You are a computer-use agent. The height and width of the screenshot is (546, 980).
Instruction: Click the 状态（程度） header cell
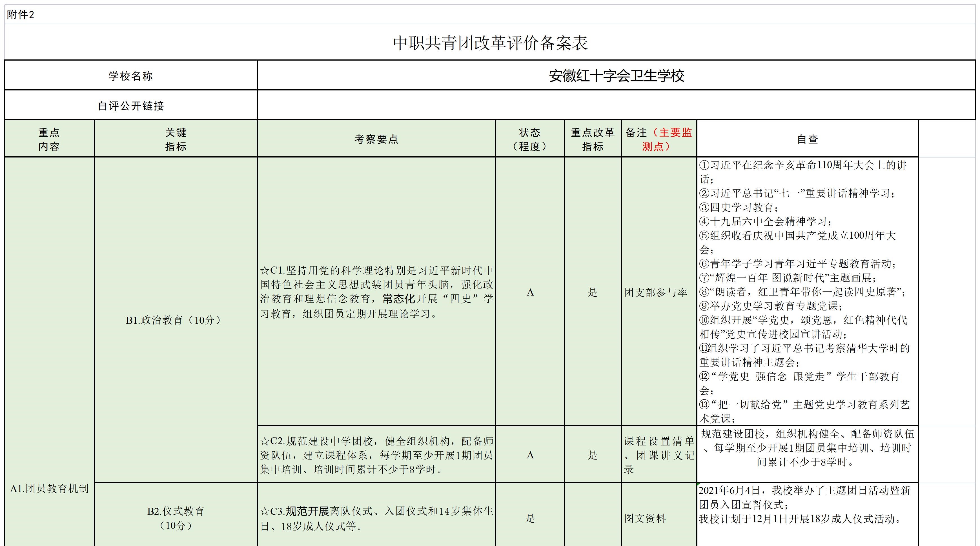click(529, 139)
